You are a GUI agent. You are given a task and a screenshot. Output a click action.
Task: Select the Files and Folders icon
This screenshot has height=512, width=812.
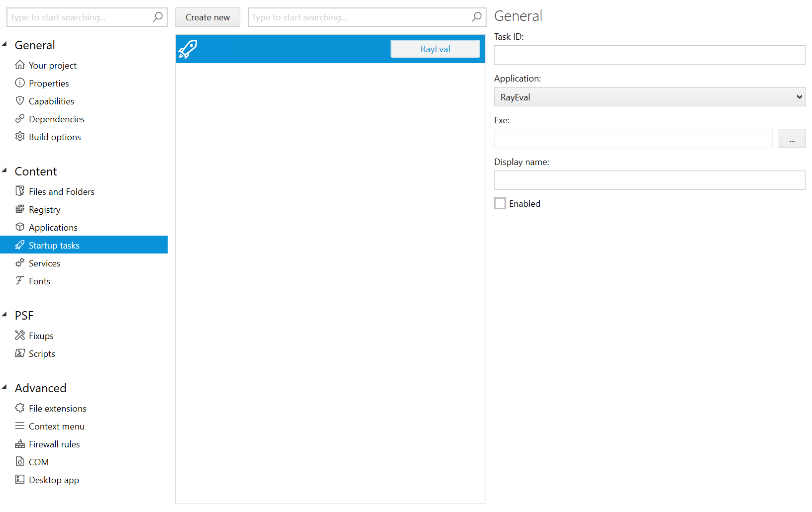point(20,191)
